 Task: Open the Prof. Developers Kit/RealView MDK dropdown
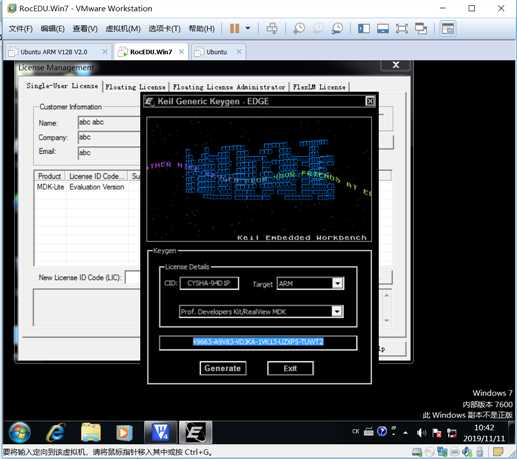pos(337,312)
